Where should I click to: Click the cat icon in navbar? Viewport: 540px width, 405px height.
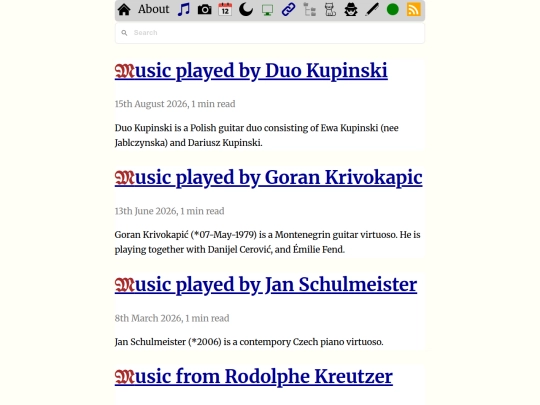(x=330, y=10)
